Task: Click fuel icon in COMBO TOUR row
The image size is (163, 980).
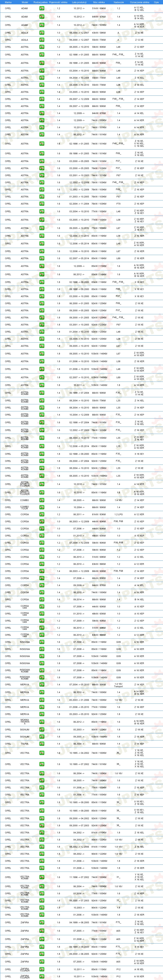Action: [42, 507]
